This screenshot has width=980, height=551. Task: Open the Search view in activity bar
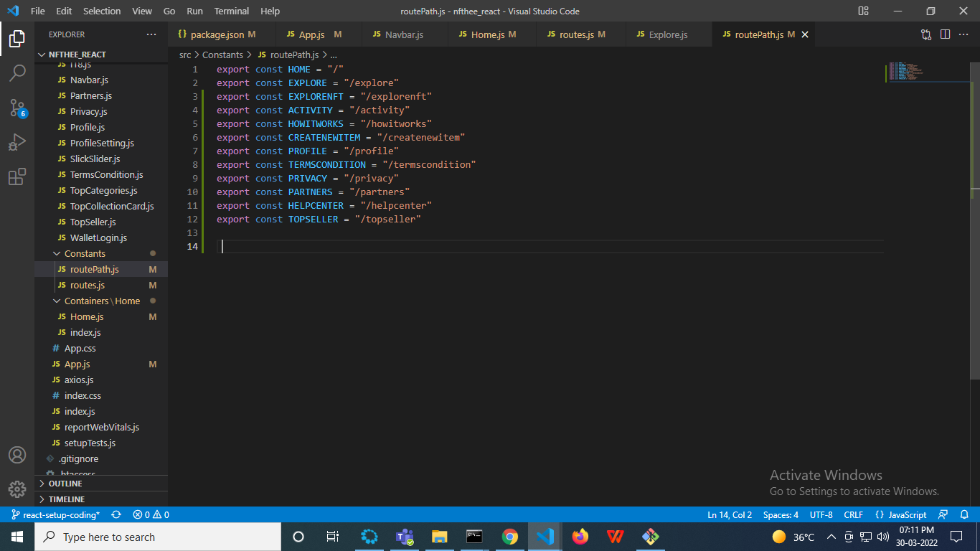point(17,72)
